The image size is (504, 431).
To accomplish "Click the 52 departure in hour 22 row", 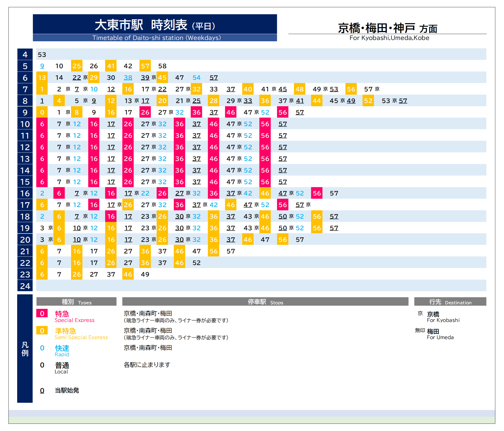I will click(x=196, y=263).
